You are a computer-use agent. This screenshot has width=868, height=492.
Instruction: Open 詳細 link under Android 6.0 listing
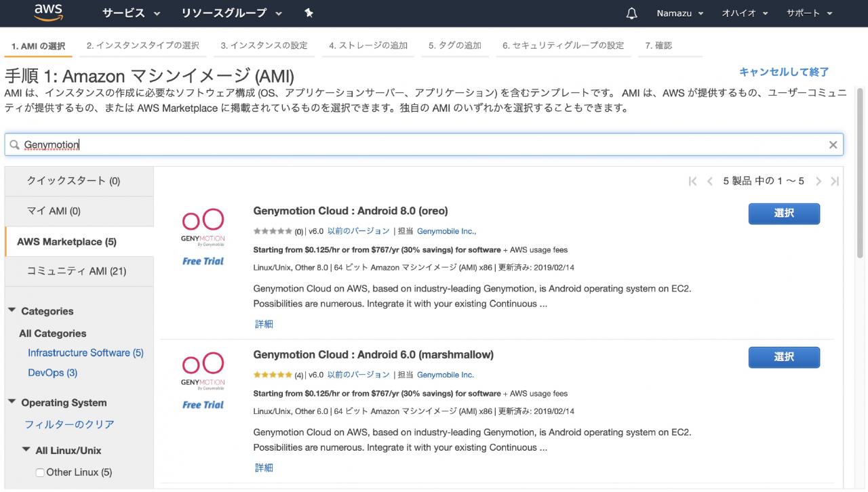click(x=264, y=468)
